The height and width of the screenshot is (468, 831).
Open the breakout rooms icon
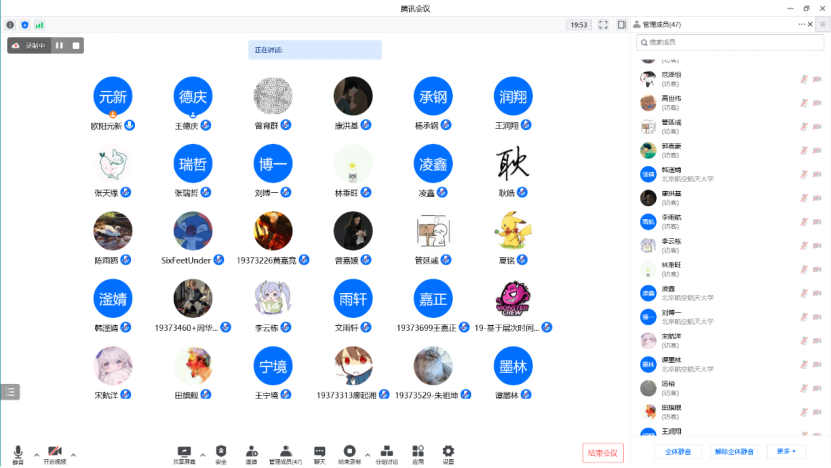tap(386, 453)
